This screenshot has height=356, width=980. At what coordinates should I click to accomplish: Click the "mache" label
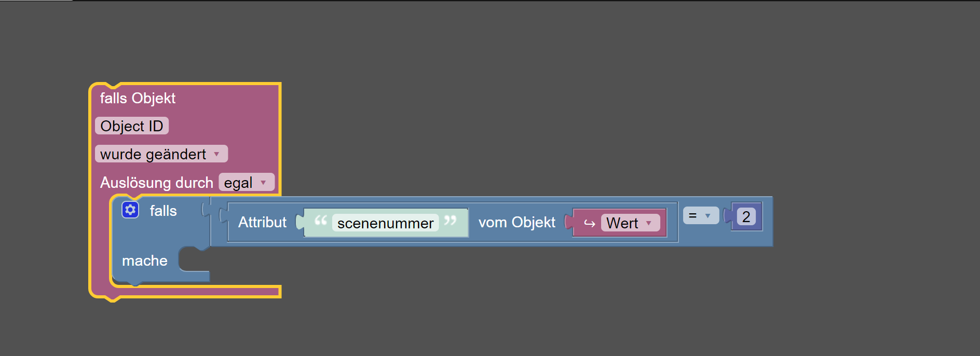[x=144, y=261]
